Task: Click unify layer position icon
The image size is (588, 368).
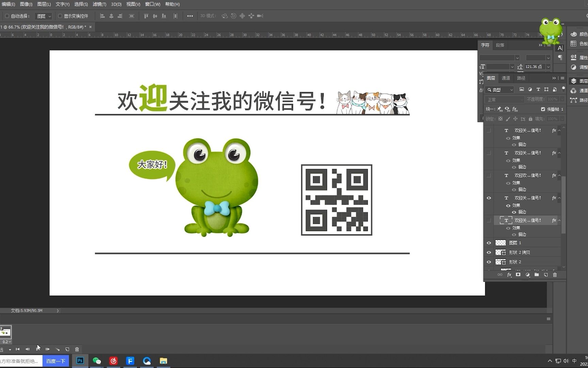Action: 500,109
